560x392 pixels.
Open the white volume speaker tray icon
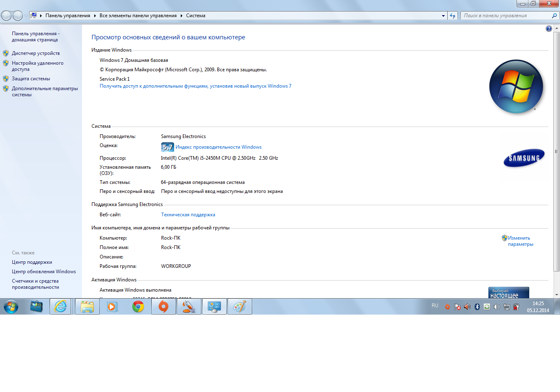coord(497,307)
